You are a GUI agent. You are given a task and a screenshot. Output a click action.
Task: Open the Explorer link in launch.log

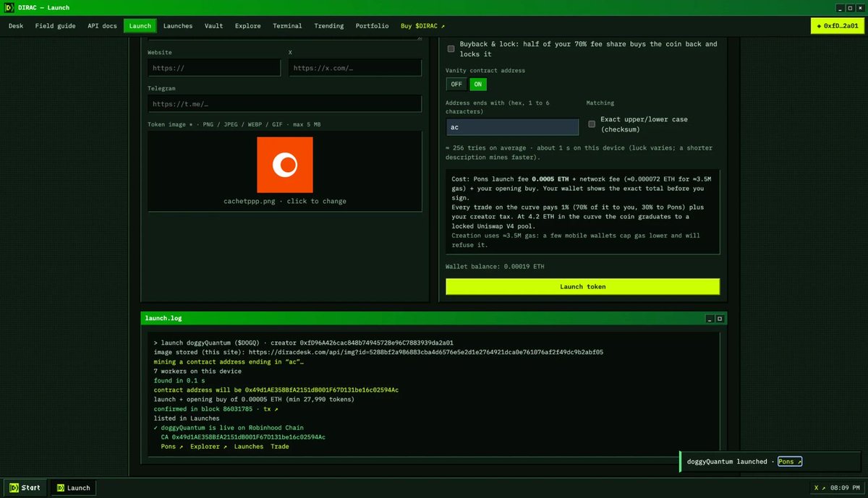click(x=208, y=446)
